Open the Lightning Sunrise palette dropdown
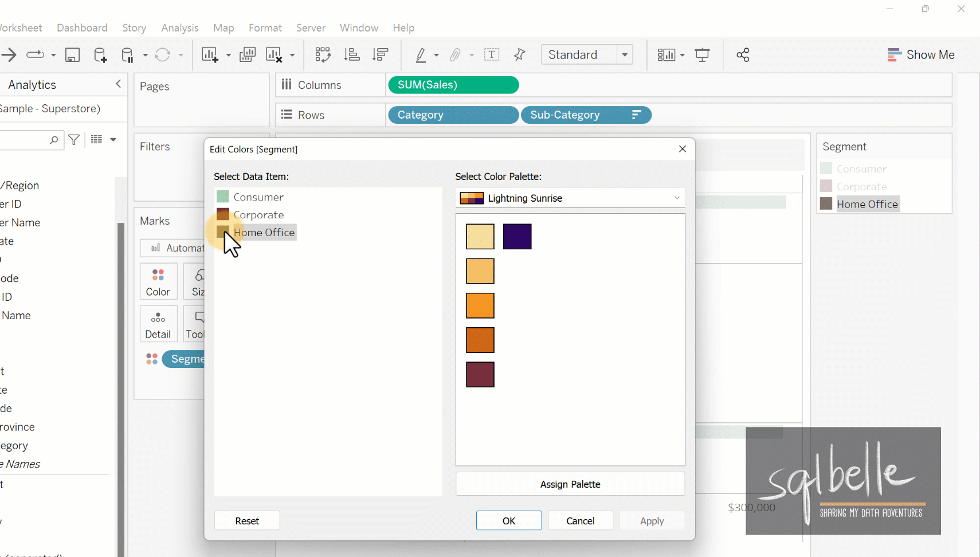Image resolution: width=980 pixels, height=557 pixels. point(570,198)
